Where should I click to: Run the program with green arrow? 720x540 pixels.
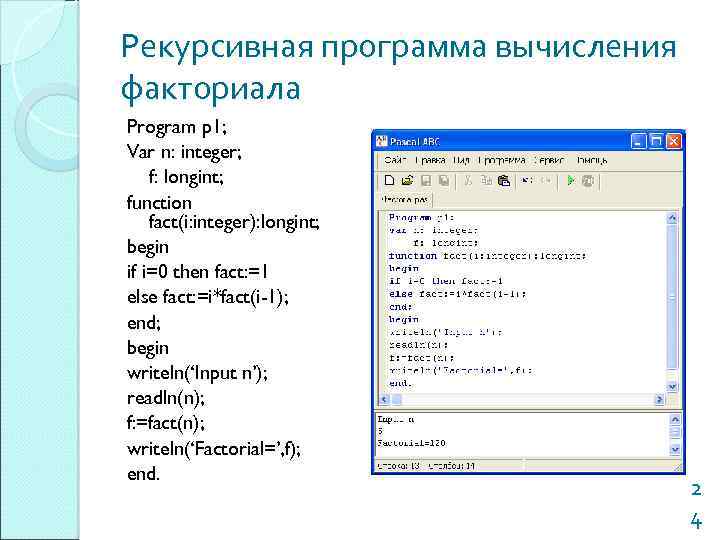570,180
